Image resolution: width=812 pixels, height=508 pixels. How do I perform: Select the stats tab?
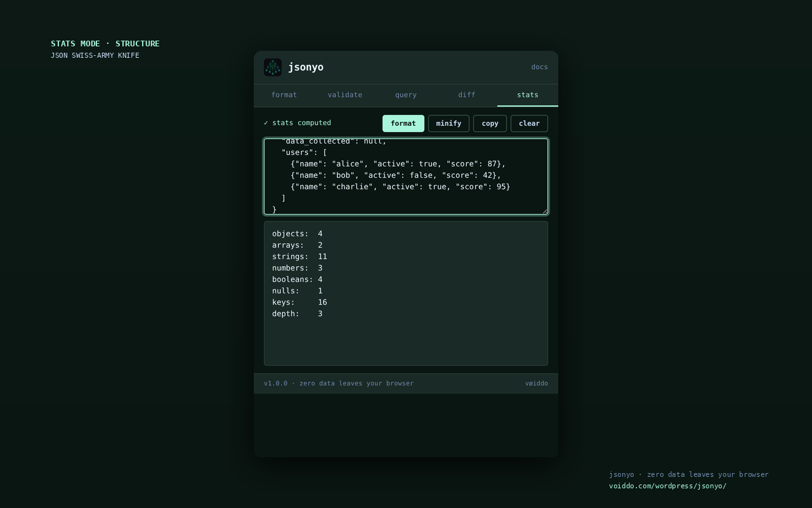[x=528, y=95]
